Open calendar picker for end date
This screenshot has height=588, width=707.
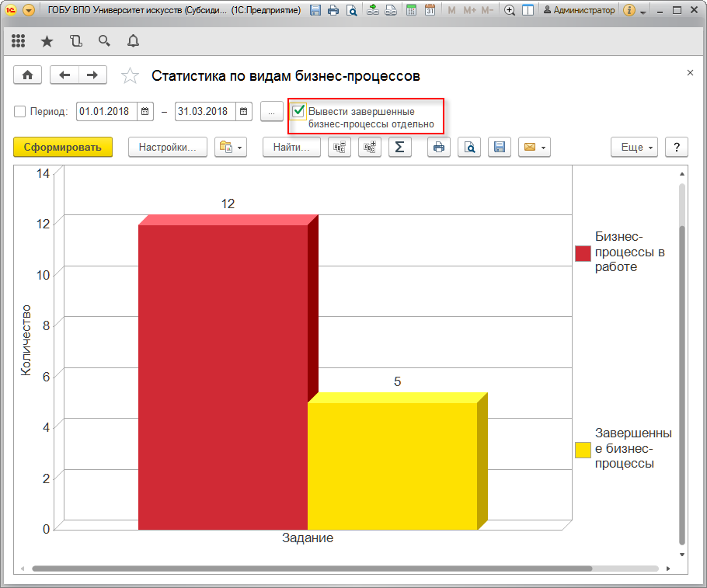click(x=243, y=111)
